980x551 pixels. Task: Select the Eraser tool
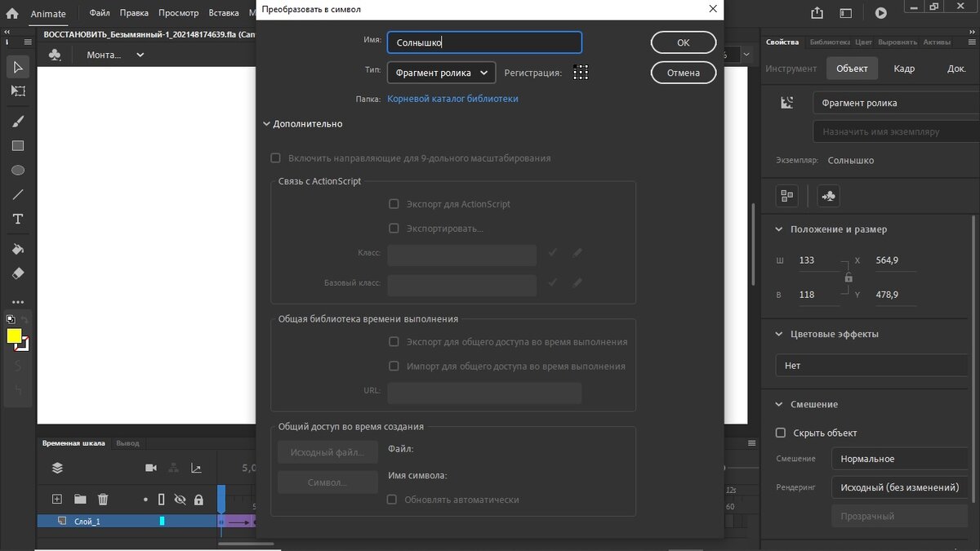18,273
